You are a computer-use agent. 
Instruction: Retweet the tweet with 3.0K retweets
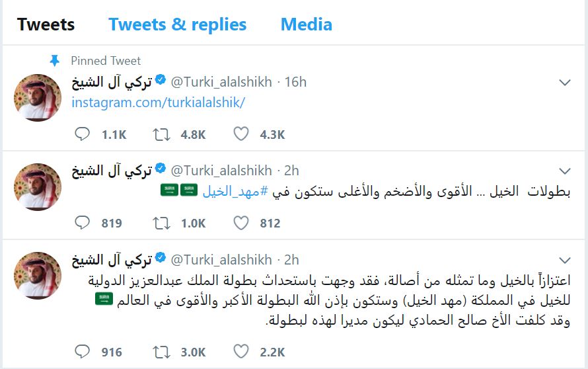161,352
